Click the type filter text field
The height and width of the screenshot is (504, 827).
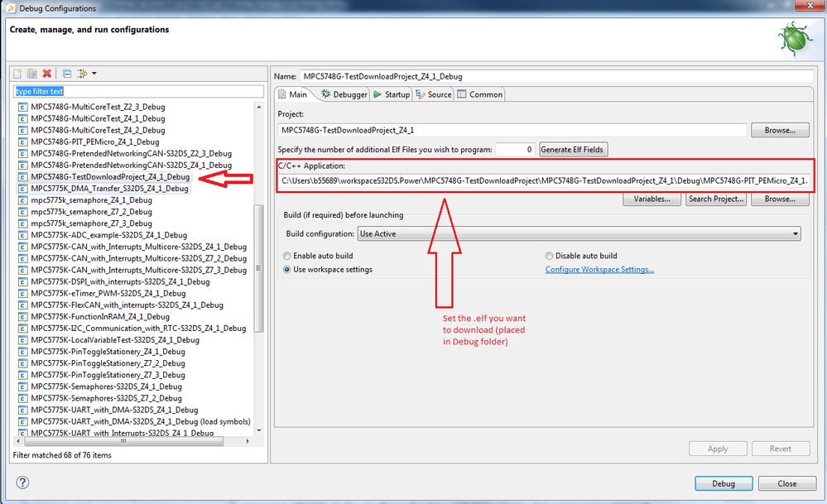[138, 91]
